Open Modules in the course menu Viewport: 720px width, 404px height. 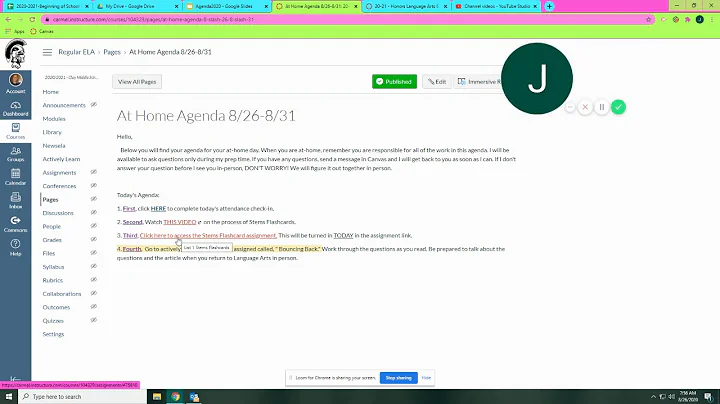tap(54, 119)
